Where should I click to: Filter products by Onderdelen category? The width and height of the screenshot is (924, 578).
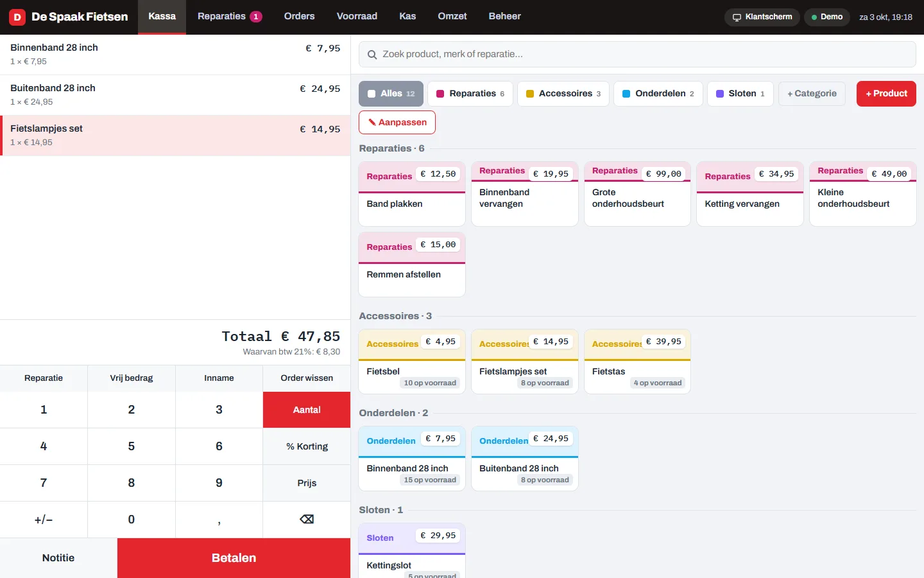(658, 94)
